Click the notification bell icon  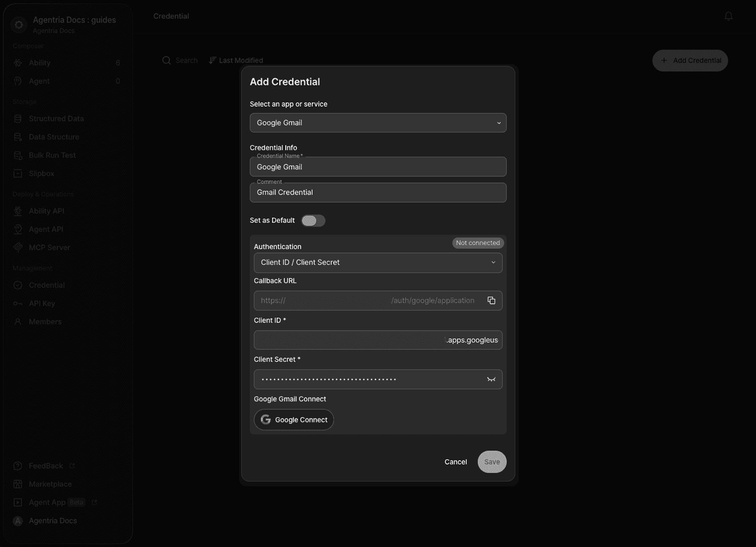[x=728, y=16]
